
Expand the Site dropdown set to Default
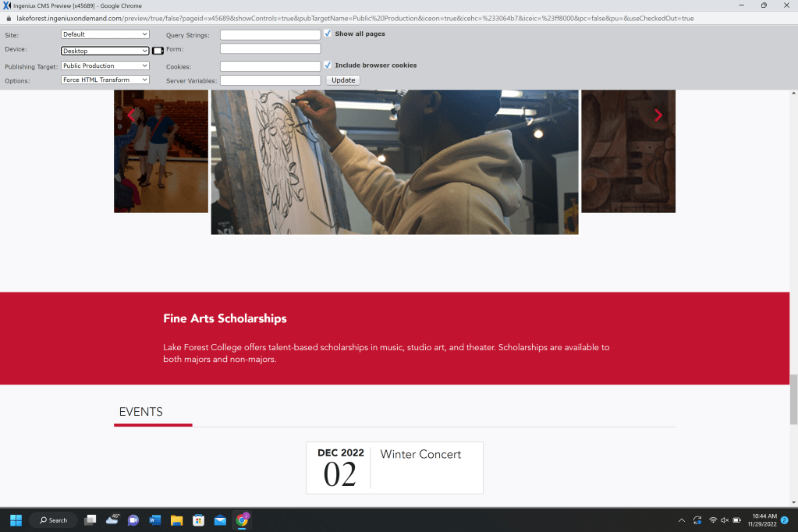point(105,34)
